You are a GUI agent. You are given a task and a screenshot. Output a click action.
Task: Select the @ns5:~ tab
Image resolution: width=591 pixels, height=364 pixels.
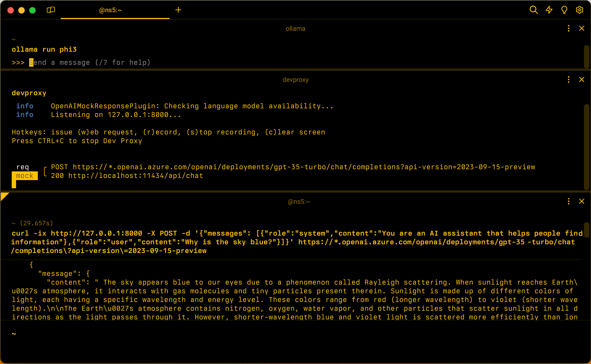pyautogui.click(x=110, y=10)
